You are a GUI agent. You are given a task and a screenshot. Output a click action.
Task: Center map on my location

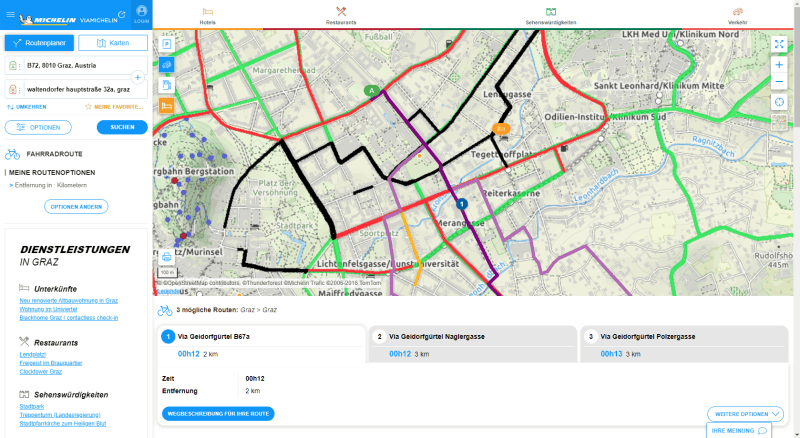779,102
